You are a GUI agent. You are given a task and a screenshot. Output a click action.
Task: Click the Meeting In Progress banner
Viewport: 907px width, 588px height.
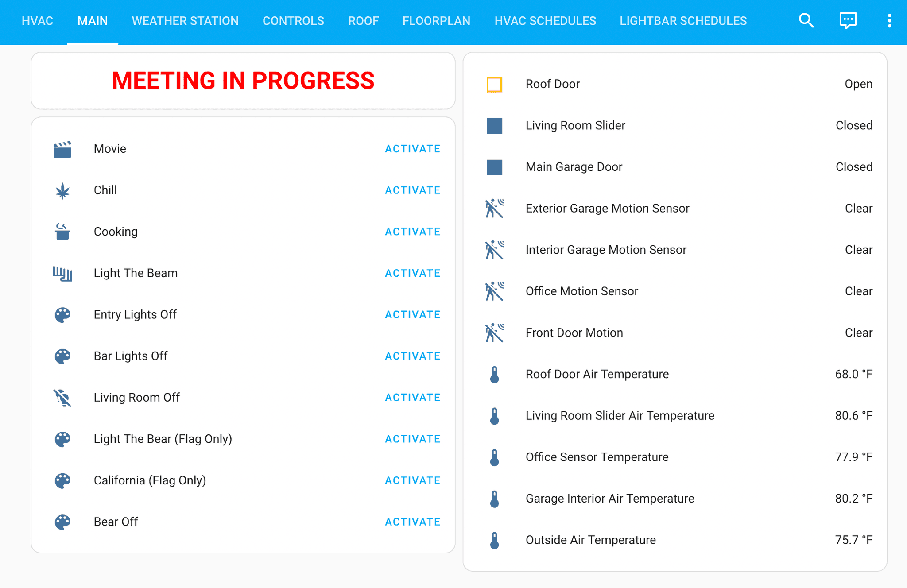tap(243, 81)
